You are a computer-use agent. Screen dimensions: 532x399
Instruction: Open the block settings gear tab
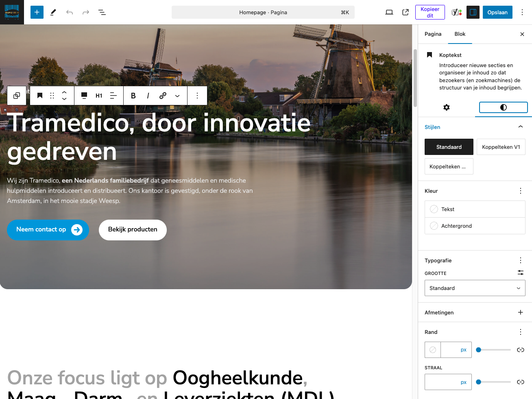click(x=447, y=107)
